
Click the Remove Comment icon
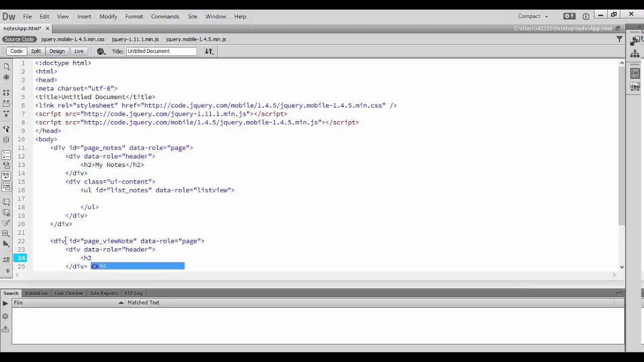pos(6,213)
